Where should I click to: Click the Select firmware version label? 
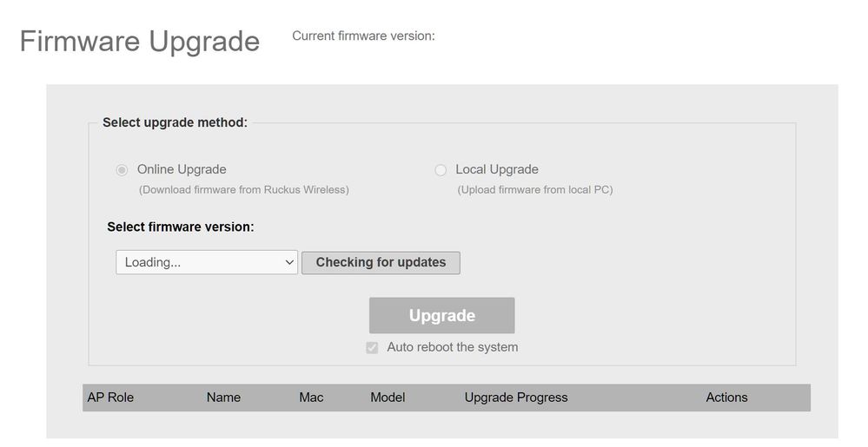[181, 227]
